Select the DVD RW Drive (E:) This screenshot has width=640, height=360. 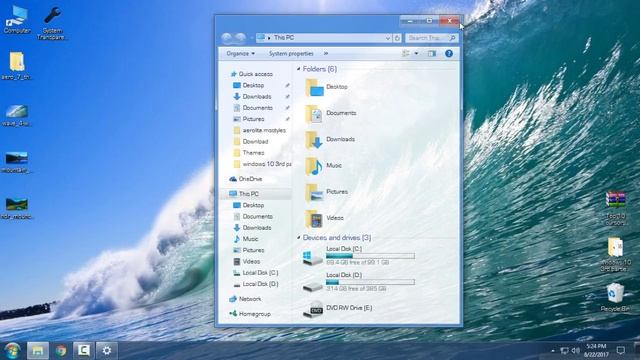[x=338, y=309]
